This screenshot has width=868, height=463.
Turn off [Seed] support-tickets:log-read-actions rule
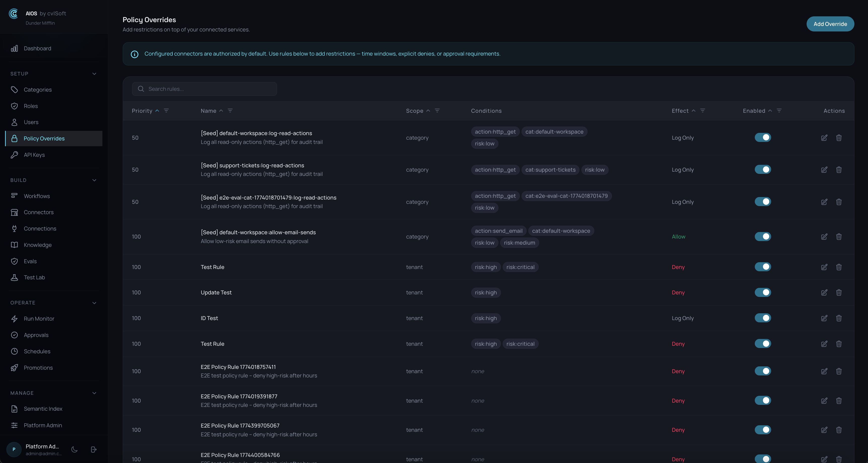[763, 170]
